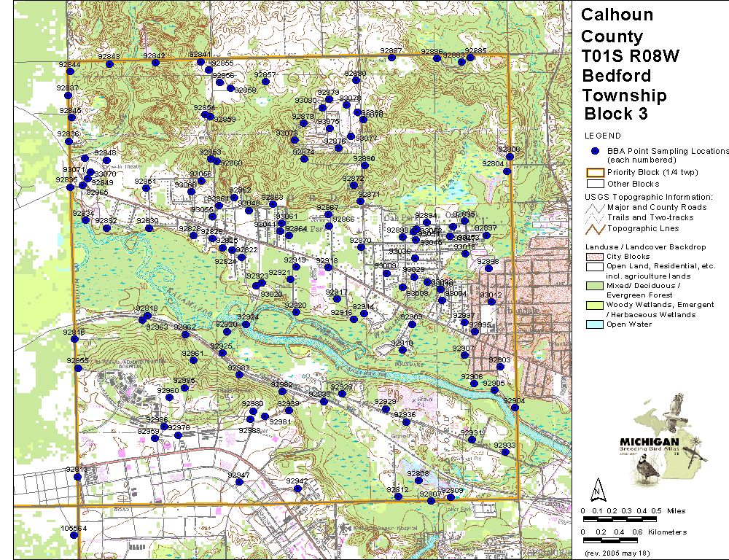
Task: Click the north arrow compass symbol
Action: pos(597,486)
